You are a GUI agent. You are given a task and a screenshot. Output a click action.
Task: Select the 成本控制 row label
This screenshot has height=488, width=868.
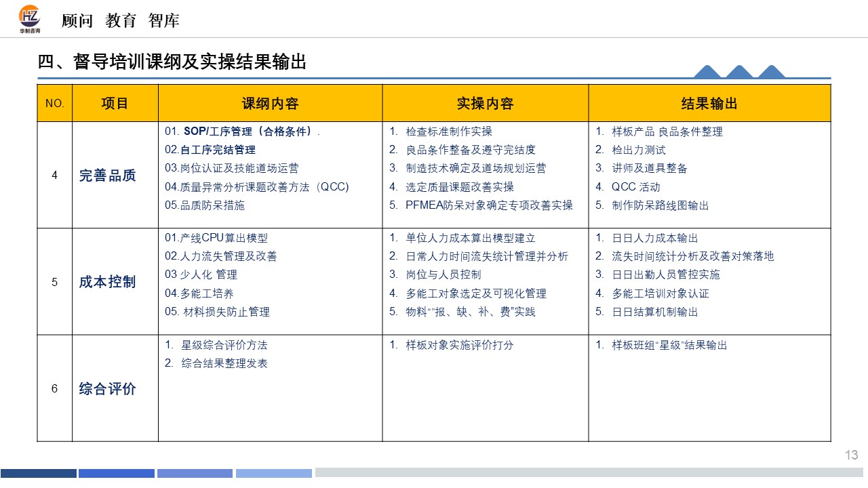(108, 282)
